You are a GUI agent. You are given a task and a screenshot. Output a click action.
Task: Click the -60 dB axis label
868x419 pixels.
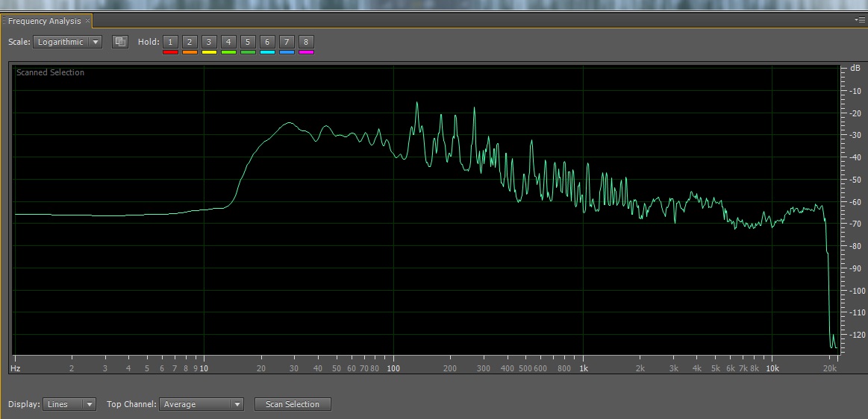(x=855, y=202)
